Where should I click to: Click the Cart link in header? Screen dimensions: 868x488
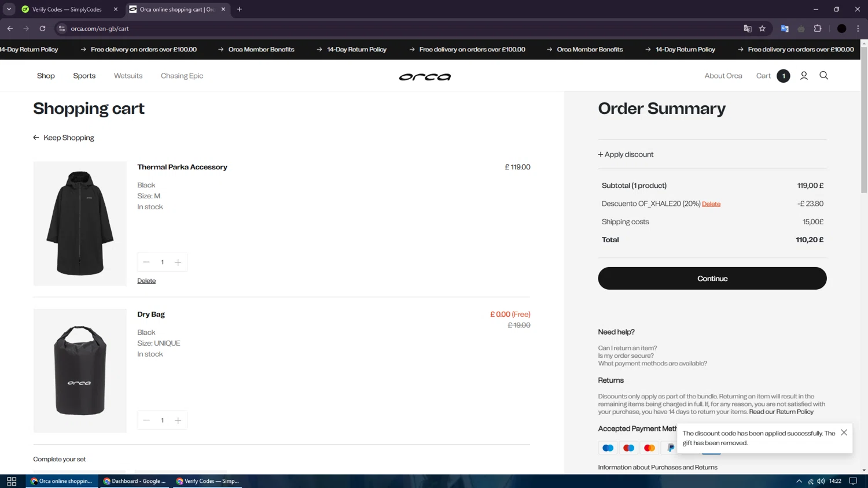click(763, 76)
